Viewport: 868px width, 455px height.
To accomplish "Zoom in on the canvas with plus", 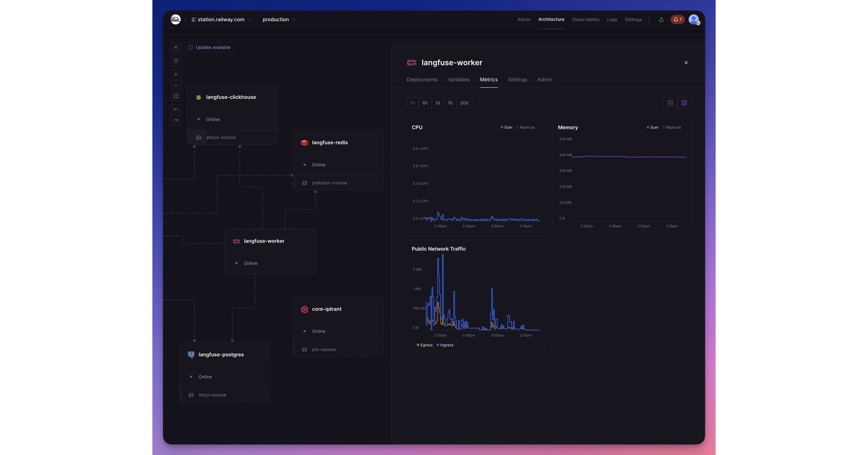I will coord(176,75).
